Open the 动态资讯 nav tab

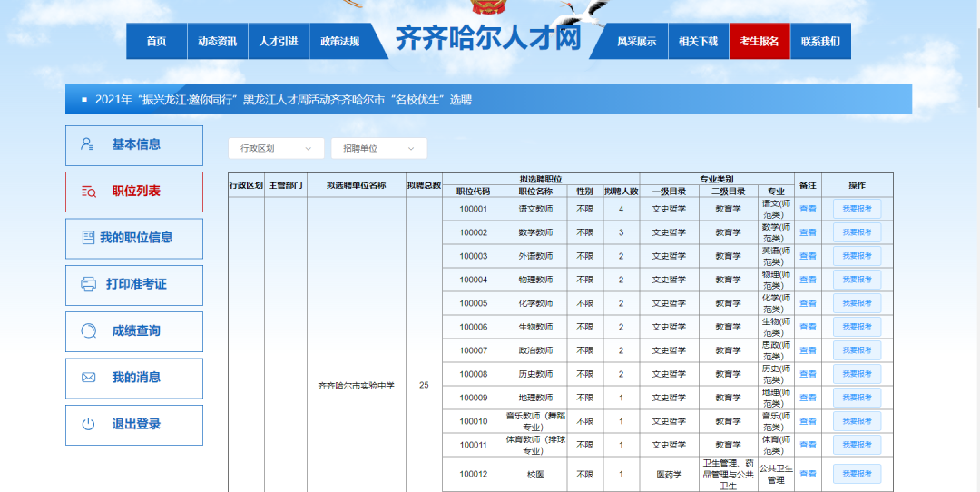(217, 42)
